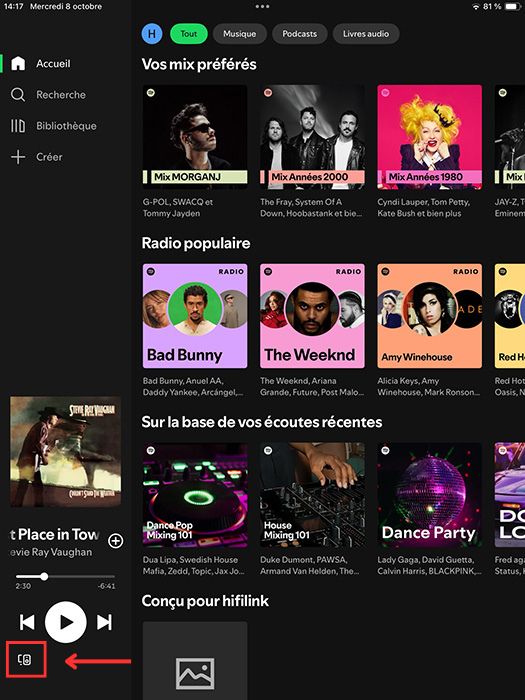525x700 pixels.
Task: Open the Dance Party playlist
Action: [x=429, y=495]
